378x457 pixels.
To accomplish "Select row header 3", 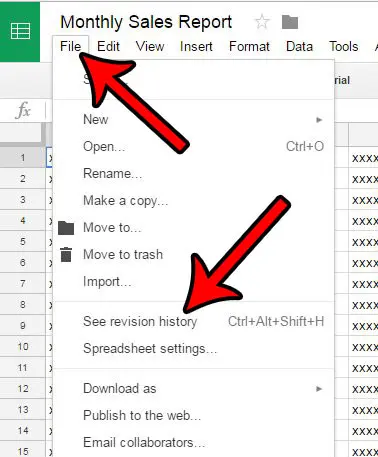I will pos(23,199).
